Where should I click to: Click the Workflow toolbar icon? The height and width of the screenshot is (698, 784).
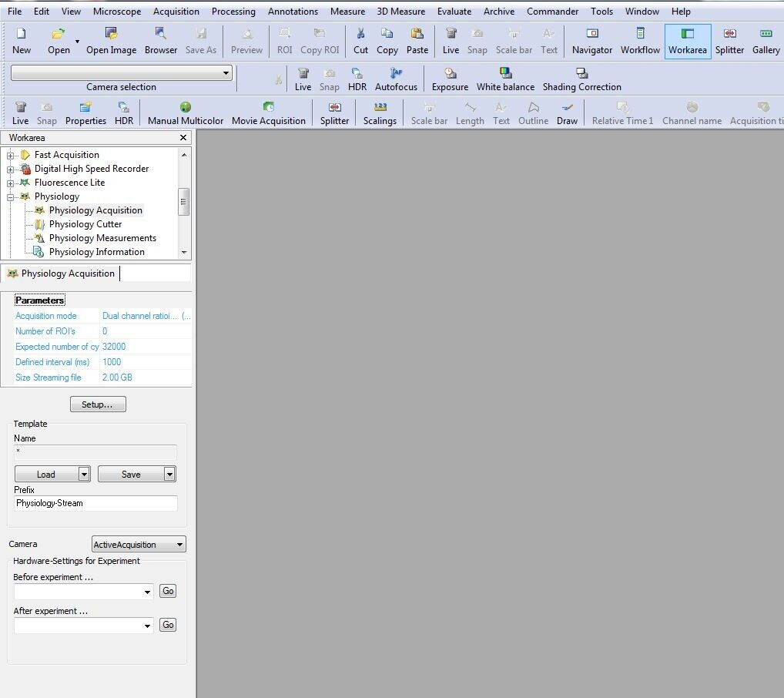pyautogui.click(x=640, y=41)
